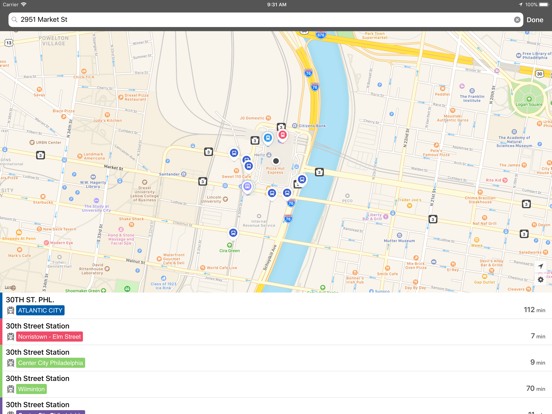Select the red transit pin near Citizens Bank

point(282,135)
